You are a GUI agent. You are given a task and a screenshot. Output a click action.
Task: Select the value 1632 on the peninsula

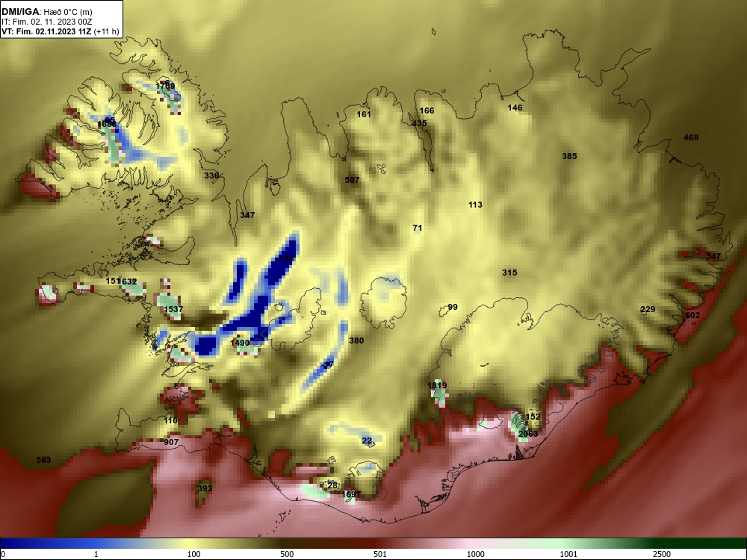click(127, 281)
